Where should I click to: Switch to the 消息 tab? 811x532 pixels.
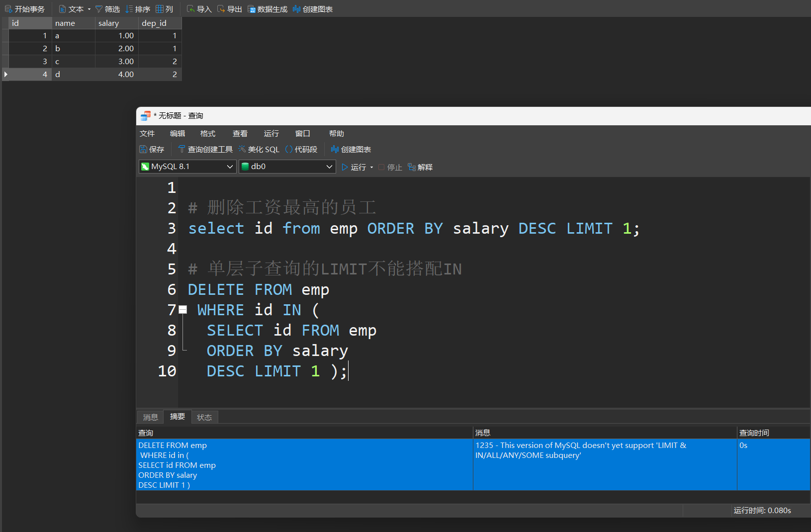[x=151, y=417]
